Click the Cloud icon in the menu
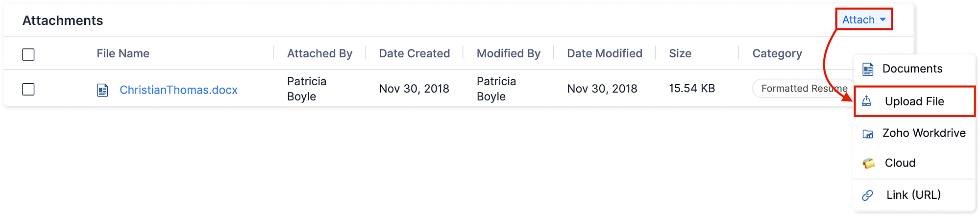 coord(869,163)
